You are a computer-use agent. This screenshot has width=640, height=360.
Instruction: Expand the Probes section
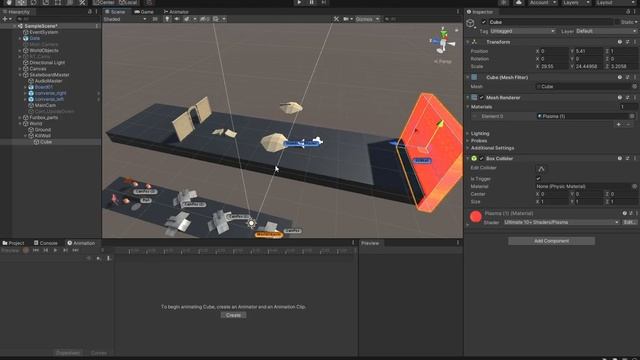pyautogui.click(x=478, y=141)
